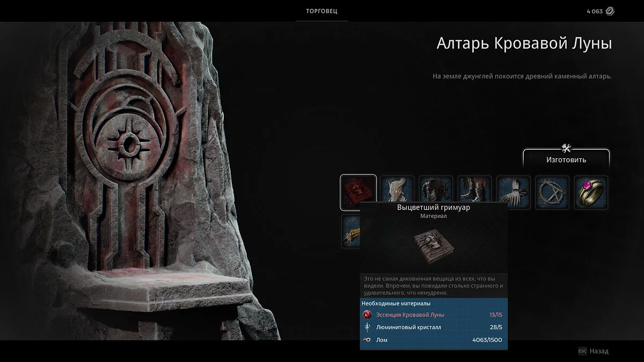Viewport: 644px width, 362px height.
Task: Select the gold ring with pink gem
Action: [x=591, y=193]
